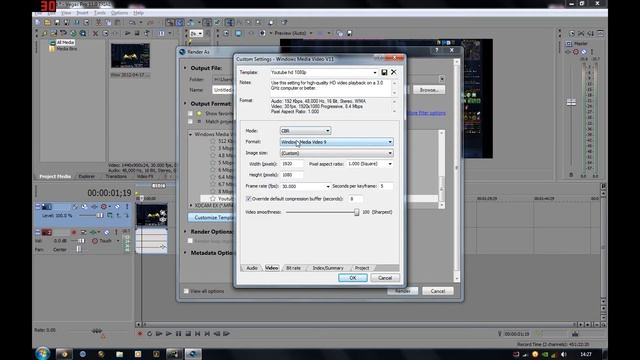
Task: Click the Play button in the transport bar
Action: pyautogui.click(x=169, y=334)
